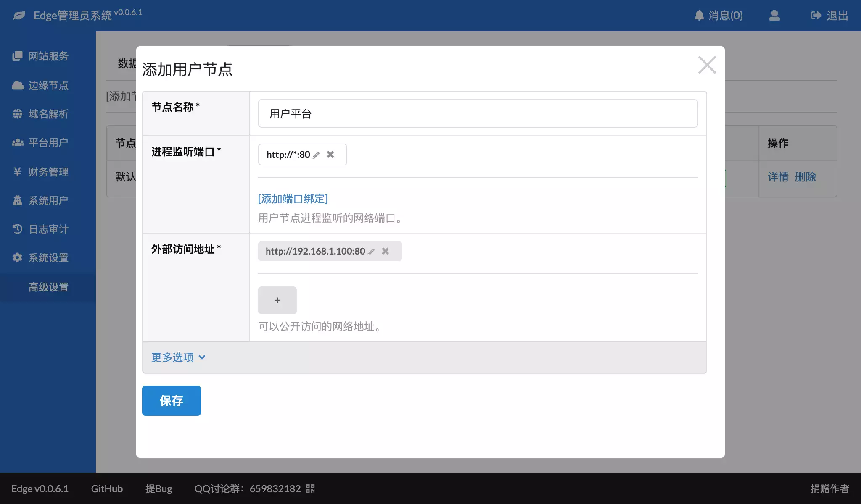
Task: Click the 节点名称 input field
Action: point(478,113)
